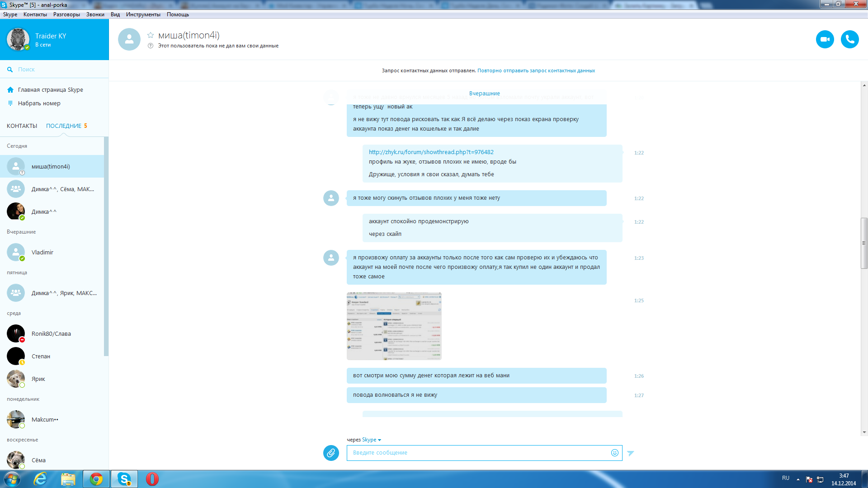Open the Vladimir contact avatar

click(x=16, y=252)
